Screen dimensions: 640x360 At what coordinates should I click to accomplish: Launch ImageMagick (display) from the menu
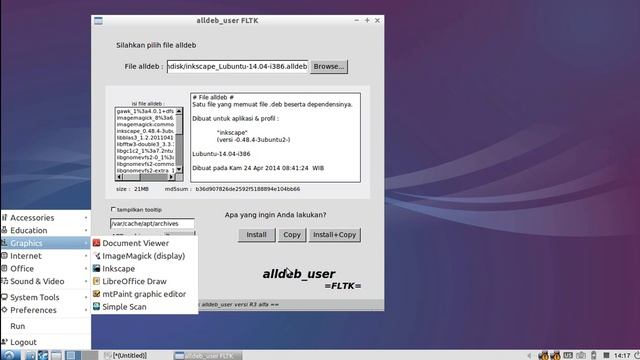pyautogui.click(x=144, y=256)
